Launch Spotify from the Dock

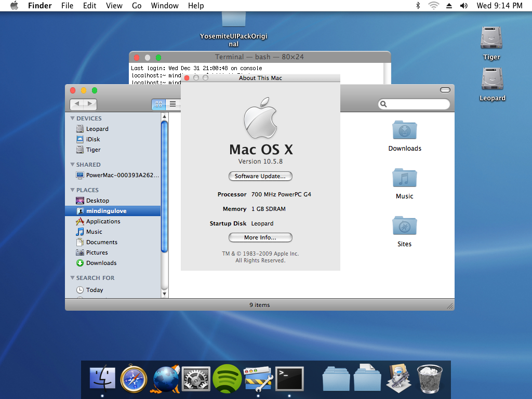pyautogui.click(x=227, y=378)
